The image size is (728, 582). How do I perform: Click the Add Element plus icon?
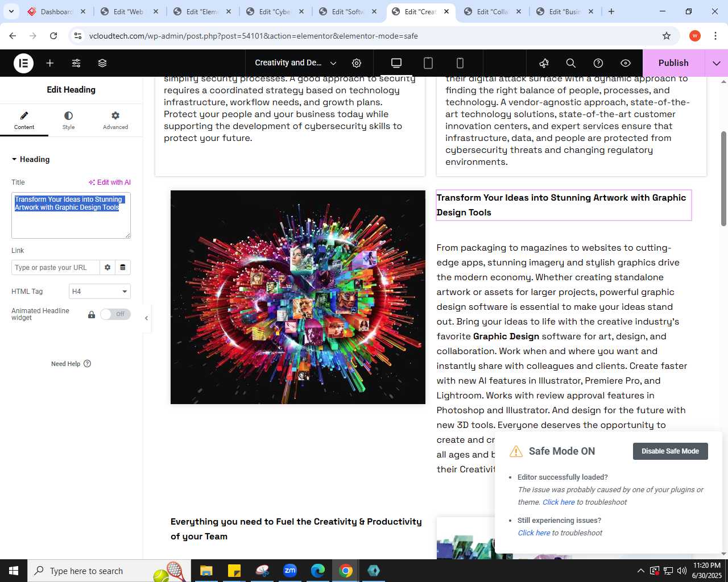pyautogui.click(x=50, y=63)
